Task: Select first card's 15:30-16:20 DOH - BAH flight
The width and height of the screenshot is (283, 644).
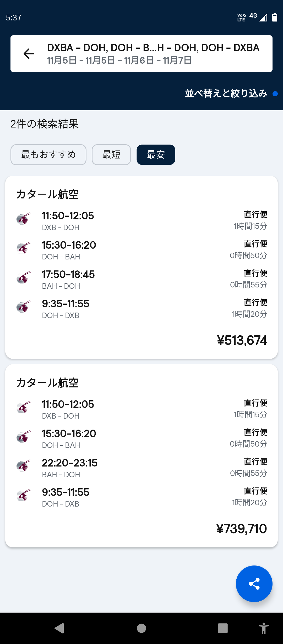Action: (69, 250)
